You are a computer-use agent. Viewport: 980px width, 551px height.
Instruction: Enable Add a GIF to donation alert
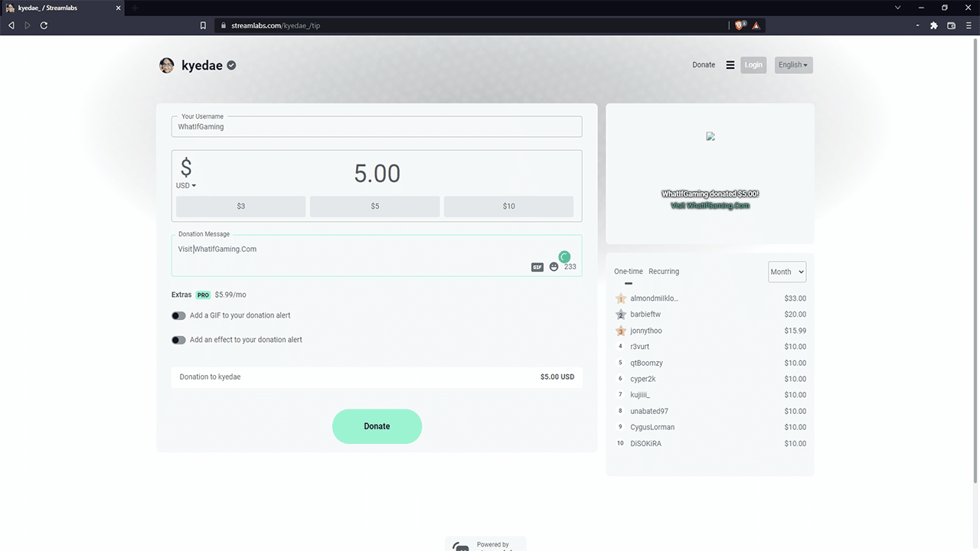[178, 315]
